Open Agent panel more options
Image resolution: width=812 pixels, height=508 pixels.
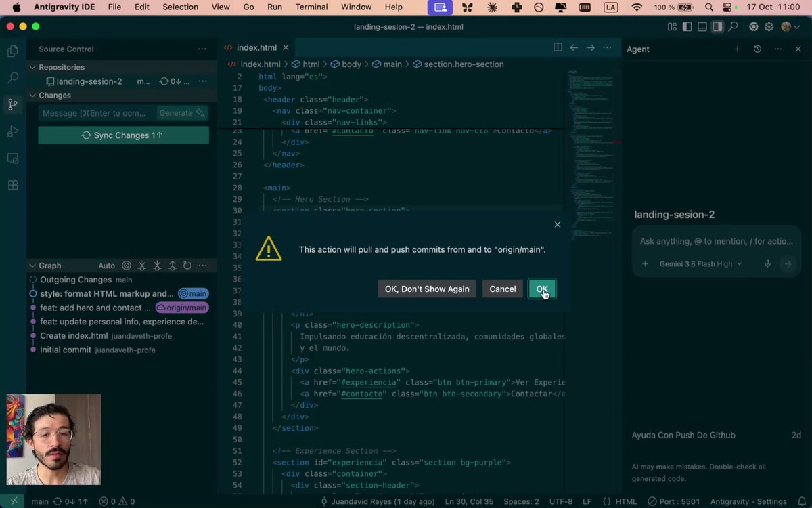(x=777, y=49)
